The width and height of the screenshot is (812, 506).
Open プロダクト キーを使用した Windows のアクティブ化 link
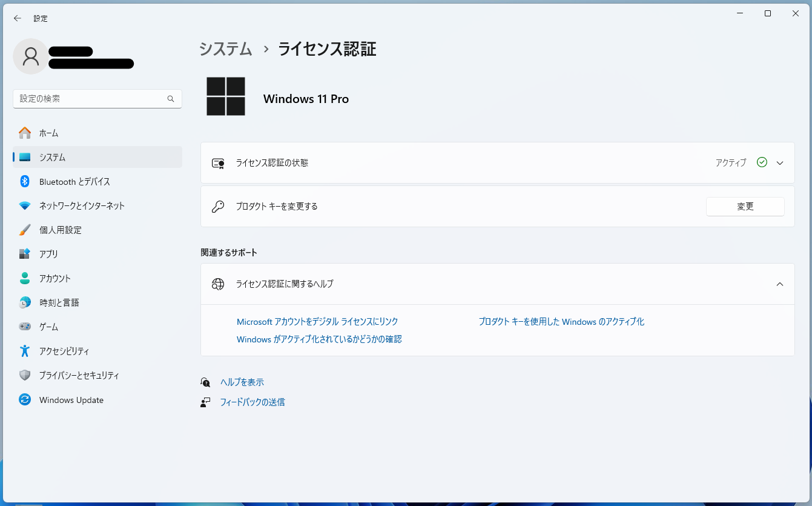(561, 322)
